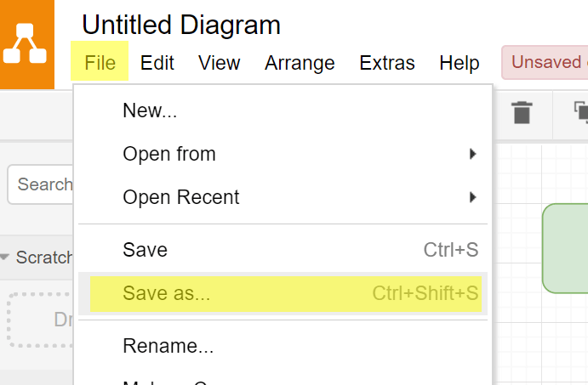Click the To Front icon in toolbar
This screenshot has height=385, width=588.
pos(581,112)
